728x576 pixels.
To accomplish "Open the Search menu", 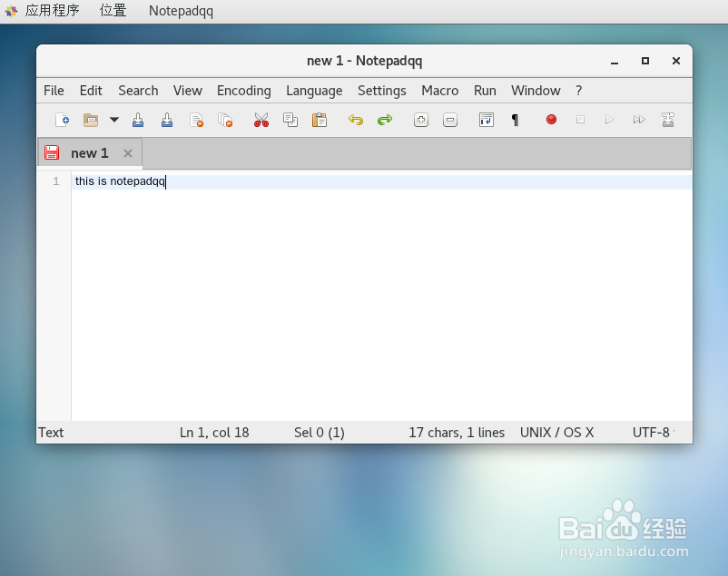I will (x=138, y=91).
